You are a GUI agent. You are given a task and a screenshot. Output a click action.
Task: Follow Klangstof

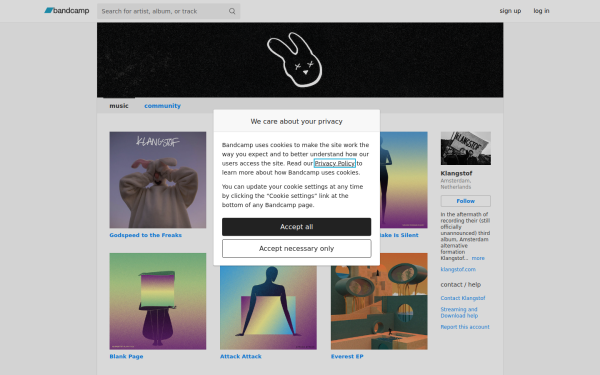tap(466, 201)
